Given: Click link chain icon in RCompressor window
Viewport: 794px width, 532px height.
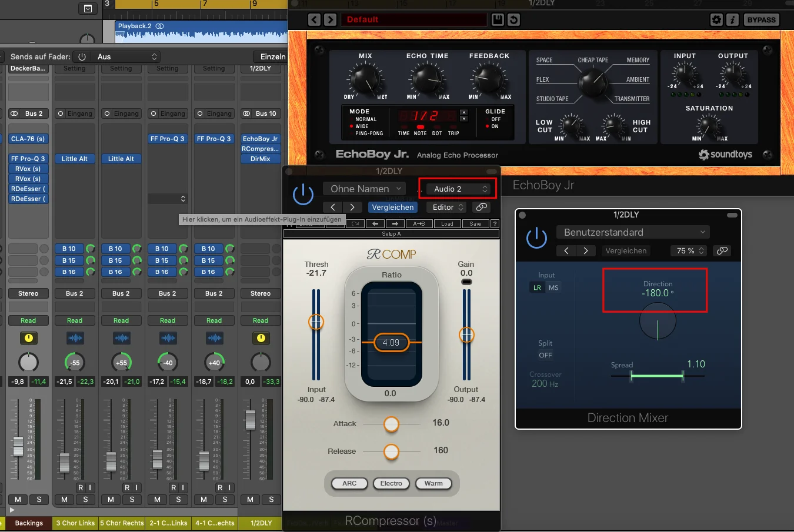Looking at the screenshot, I should click(x=482, y=207).
